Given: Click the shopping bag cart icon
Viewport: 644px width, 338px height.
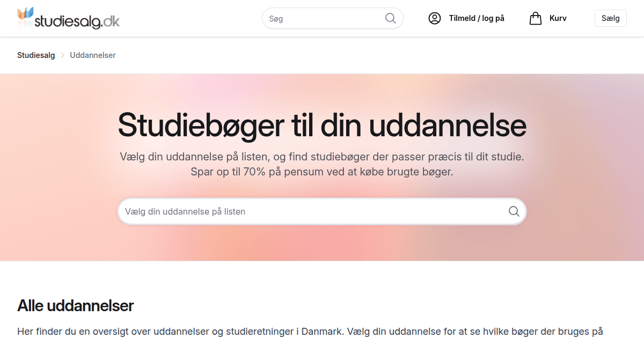Looking at the screenshot, I should pyautogui.click(x=535, y=19).
